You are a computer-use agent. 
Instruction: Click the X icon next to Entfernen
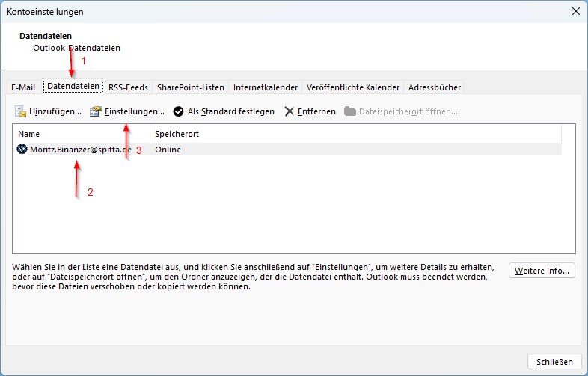click(290, 111)
